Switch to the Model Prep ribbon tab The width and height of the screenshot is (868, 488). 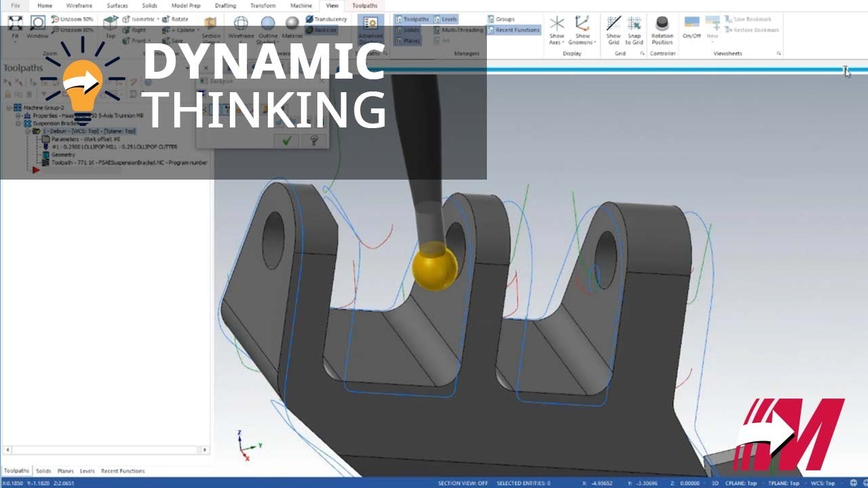tap(186, 5)
